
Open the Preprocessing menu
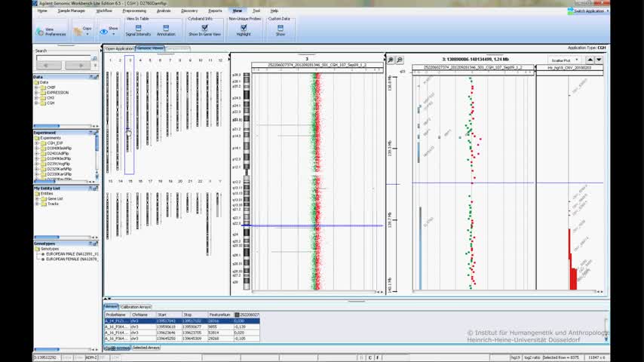click(x=134, y=11)
